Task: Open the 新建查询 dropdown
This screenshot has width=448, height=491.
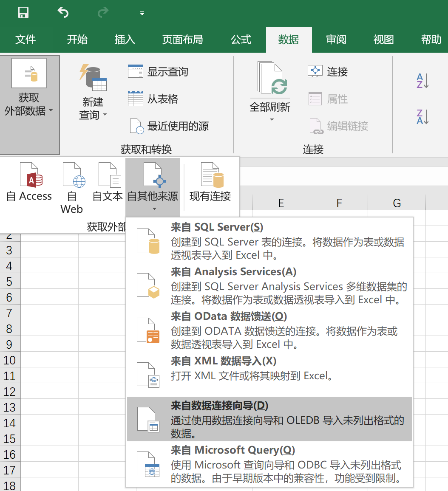Action: [93, 93]
